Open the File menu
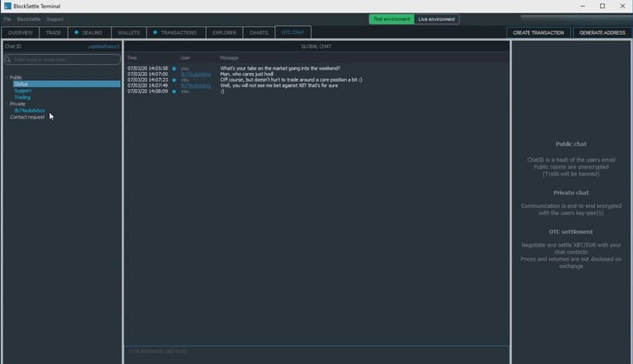This screenshot has height=364, width=633. click(x=8, y=19)
